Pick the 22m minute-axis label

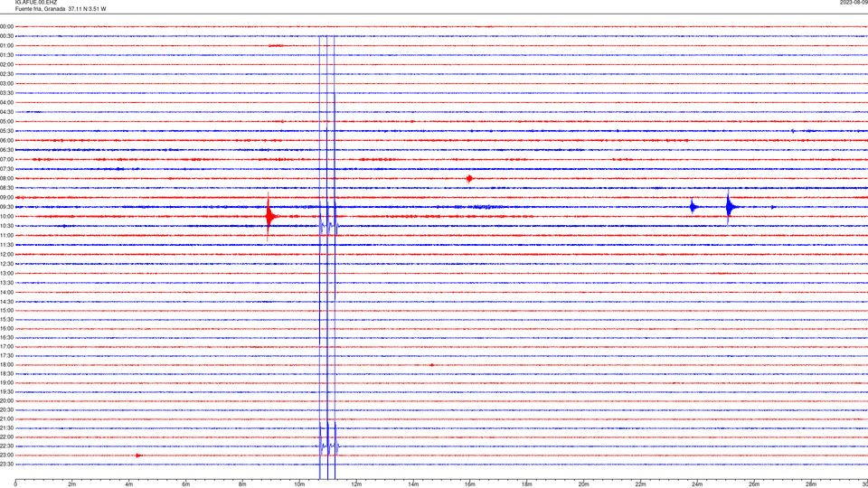click(640, 484)
